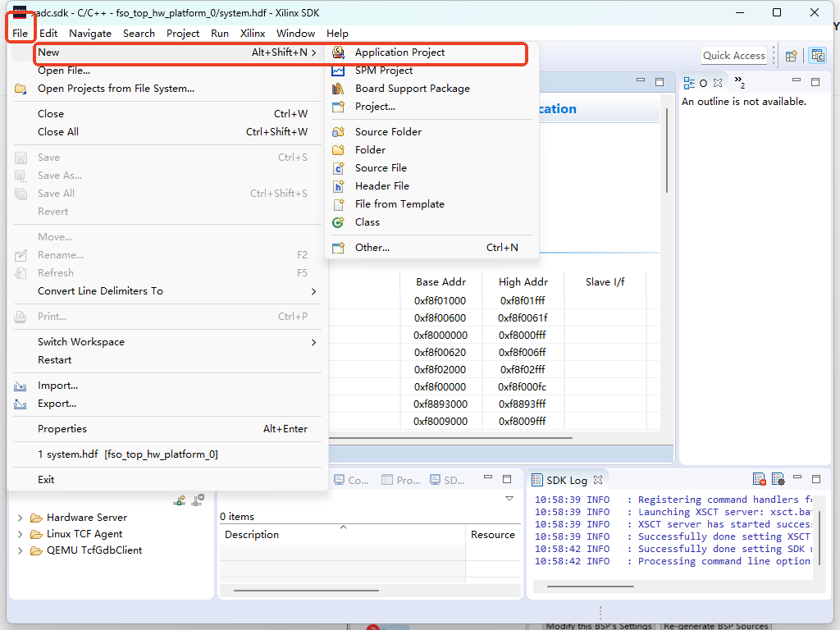The width and height of the screenshot is (840, 630).
Task: Open the Navigate menu
Action: [x=90, y=33]
